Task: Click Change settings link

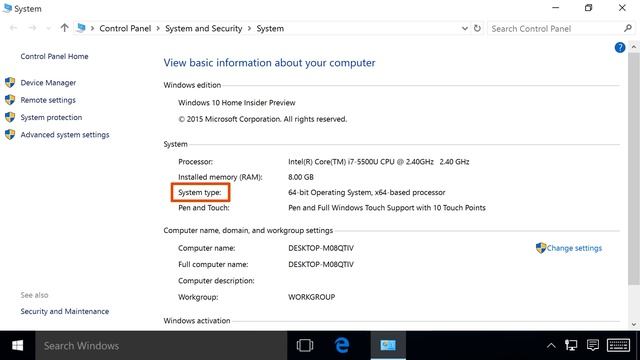Action: pyautogui.click(x=574, y=248)
